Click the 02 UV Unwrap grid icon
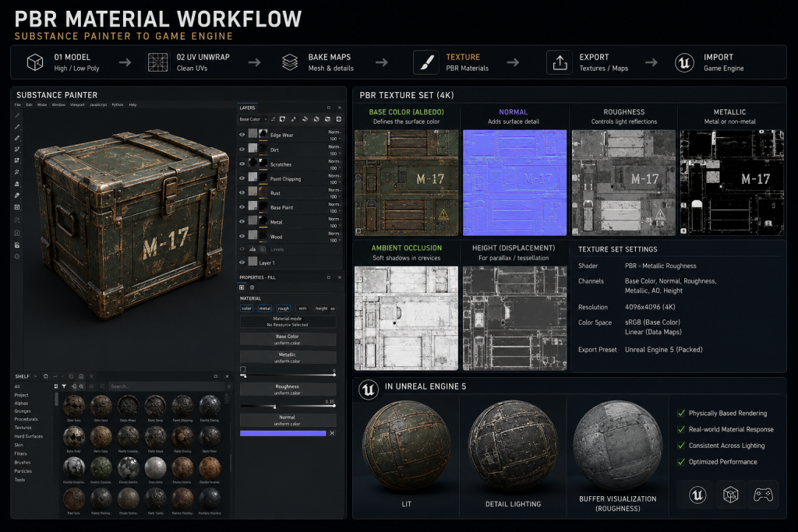Image resolution: width=798 pixels, height=532 pixels. tap(157, 62)
